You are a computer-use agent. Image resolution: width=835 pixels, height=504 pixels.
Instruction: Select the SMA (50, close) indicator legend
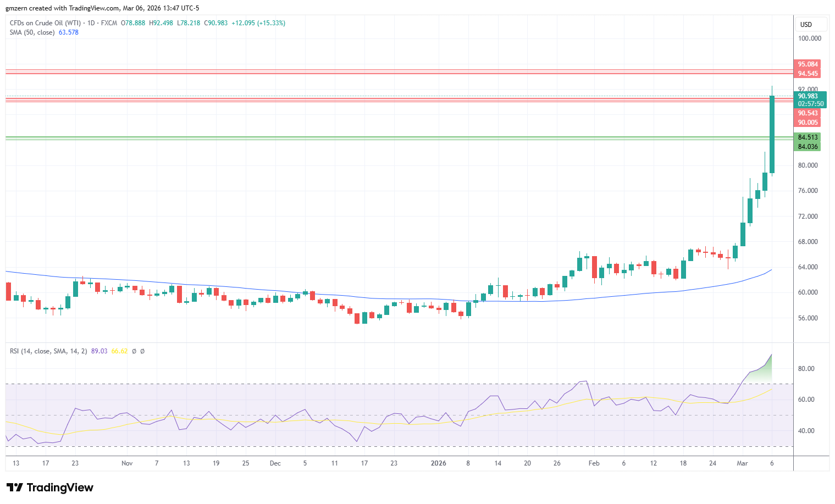[32, 32]
